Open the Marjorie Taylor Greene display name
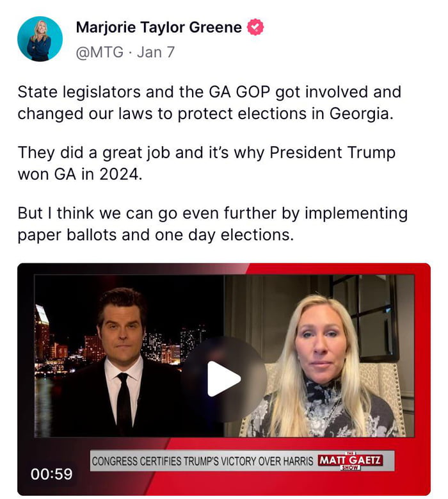This screenshot has height=499, width=448. point(159,27)
